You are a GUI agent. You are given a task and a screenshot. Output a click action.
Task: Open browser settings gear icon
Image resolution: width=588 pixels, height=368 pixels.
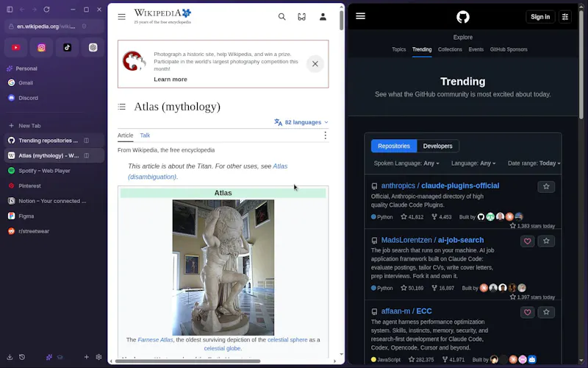pyautogui.click(x=98, y=357)
